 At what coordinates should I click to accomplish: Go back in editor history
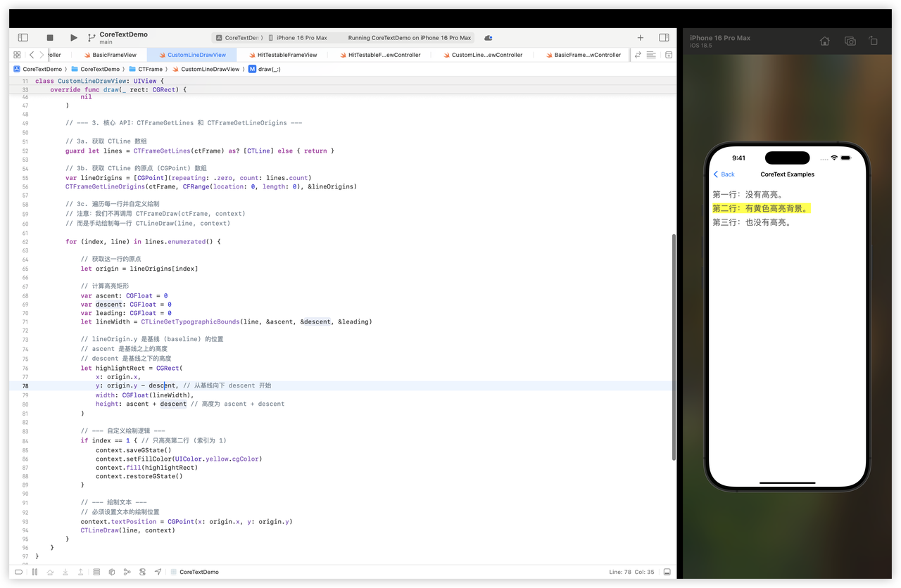pos(32,55)
